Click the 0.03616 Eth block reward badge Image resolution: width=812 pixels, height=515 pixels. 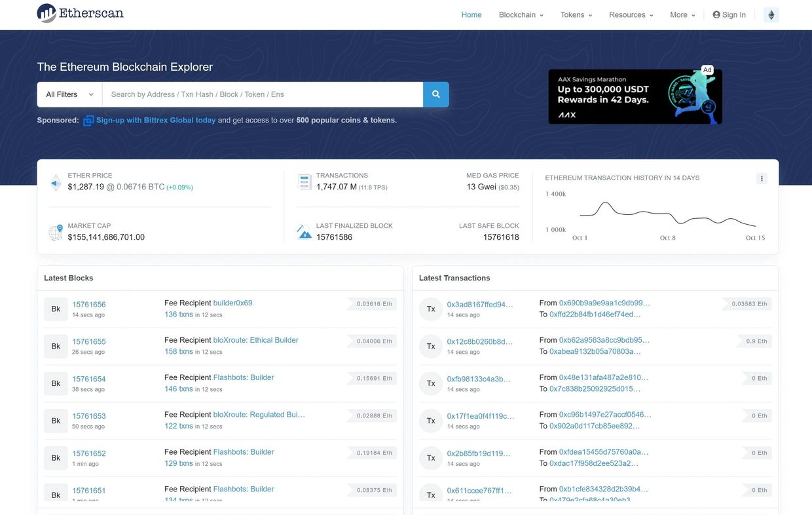pos(373,304)
